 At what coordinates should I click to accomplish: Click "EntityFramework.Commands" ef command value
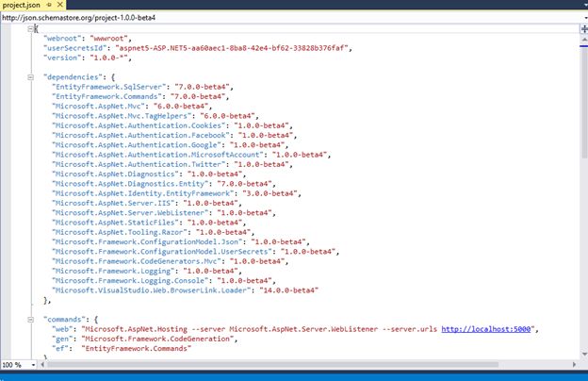(x=137, y=349)
